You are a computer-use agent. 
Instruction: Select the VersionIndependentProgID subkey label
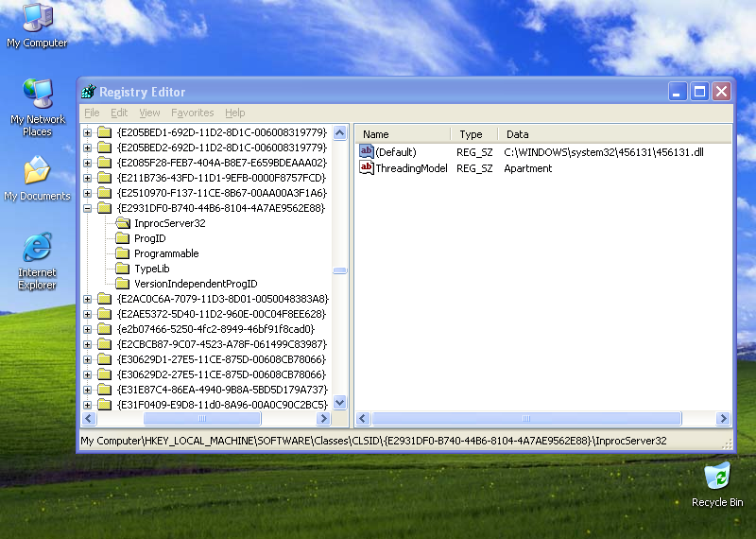(x=196, y=284)
